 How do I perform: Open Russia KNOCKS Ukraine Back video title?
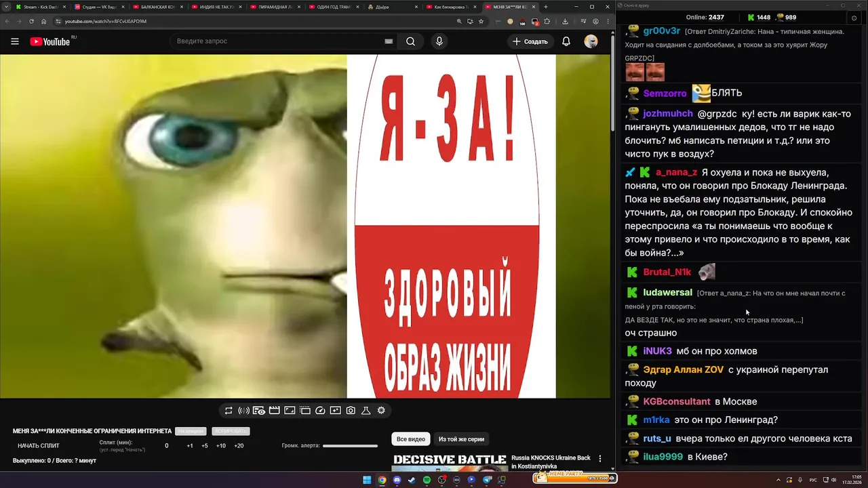click(x=551, y=462)
